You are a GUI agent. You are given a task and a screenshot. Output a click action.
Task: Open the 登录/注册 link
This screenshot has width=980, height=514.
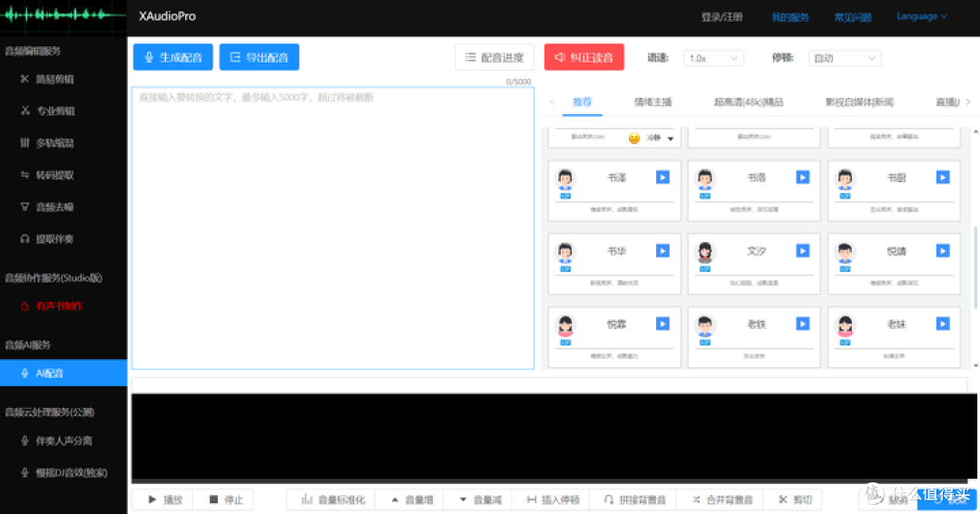(x=721, y=17)
